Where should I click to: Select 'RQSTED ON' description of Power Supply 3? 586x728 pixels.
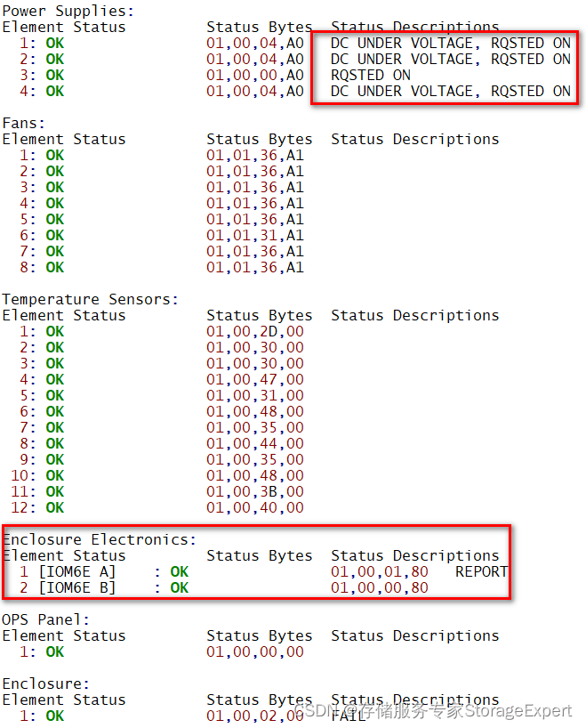tap(370, 76)
